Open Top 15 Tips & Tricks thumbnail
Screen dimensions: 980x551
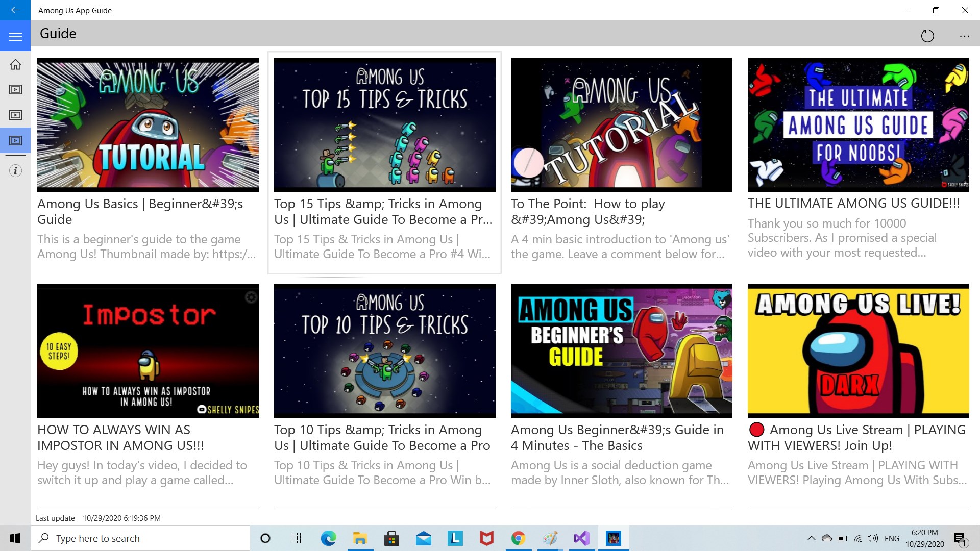[384, 124]
